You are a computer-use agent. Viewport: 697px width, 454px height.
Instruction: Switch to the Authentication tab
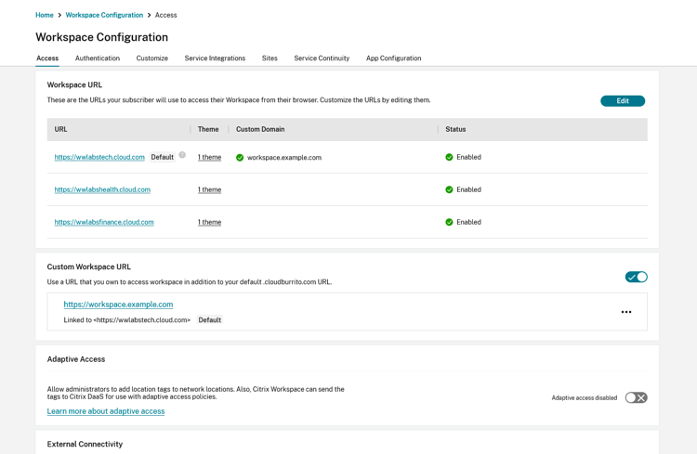(97, 58)
